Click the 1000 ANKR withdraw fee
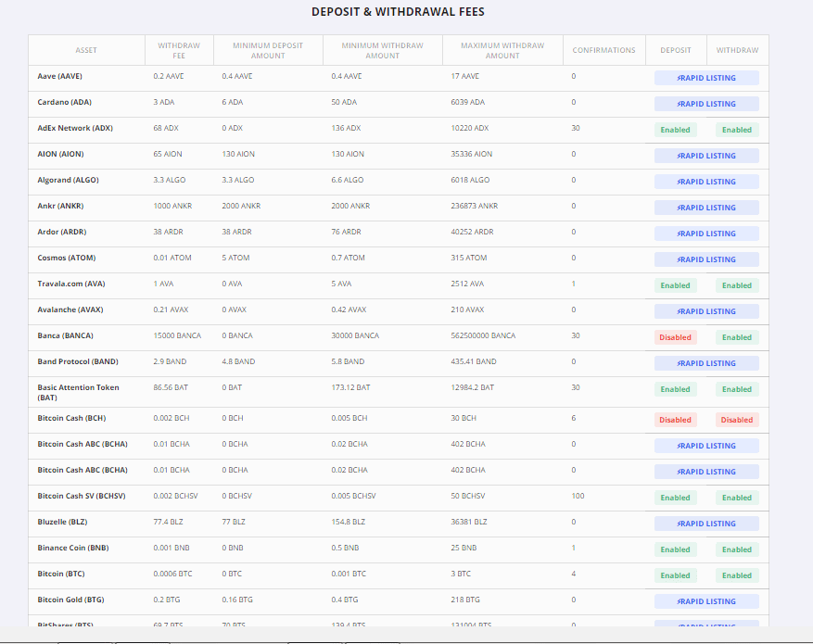Image resolution: width=813 pixels, height=644 pixels. click(172, 206)
